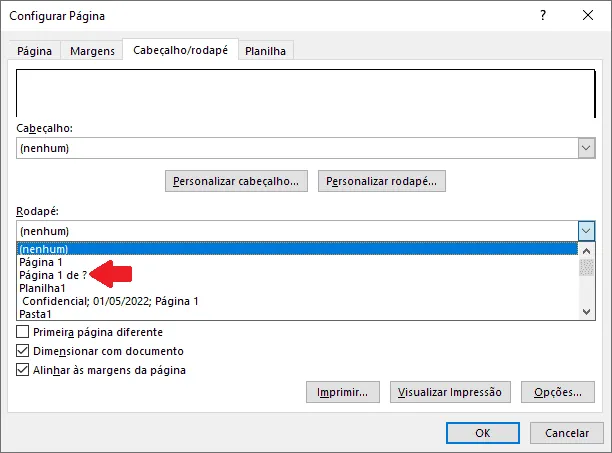This screenshot has width=612, height=453.
Task: Switch to the Margens tab
Action: pos(93,51)
